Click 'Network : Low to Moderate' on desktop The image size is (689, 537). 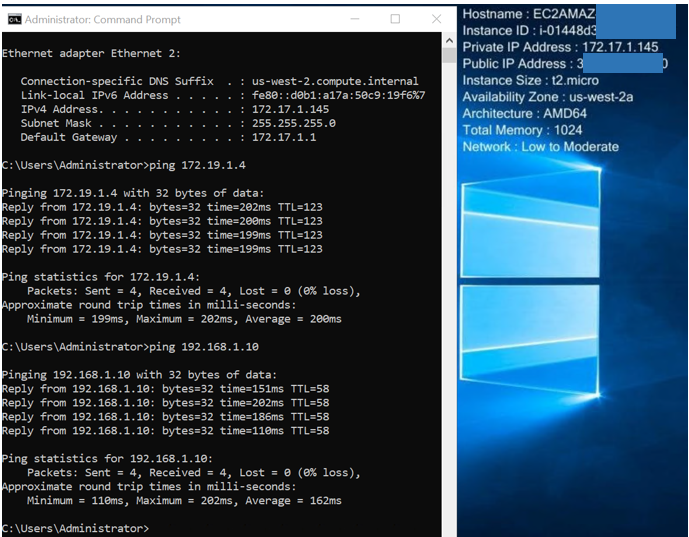540,147
